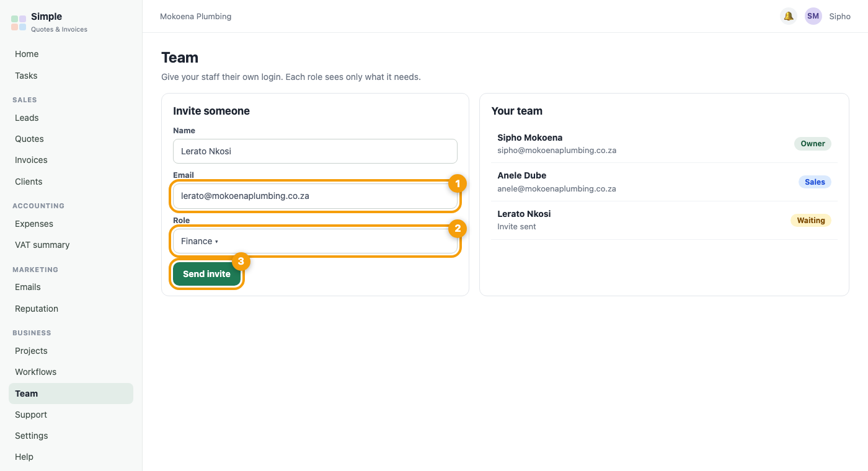Click the notification bell icon
The image size is (868, 471).
pyautogui.click(x=789, y=16)
